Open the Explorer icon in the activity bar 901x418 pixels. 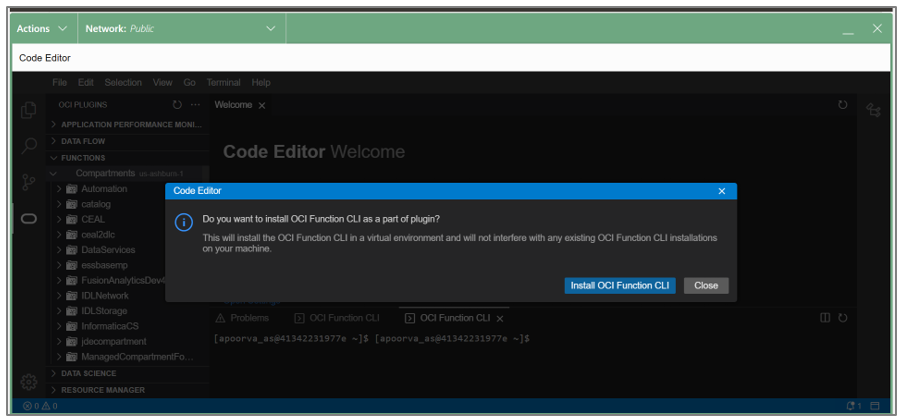point(29,110)
